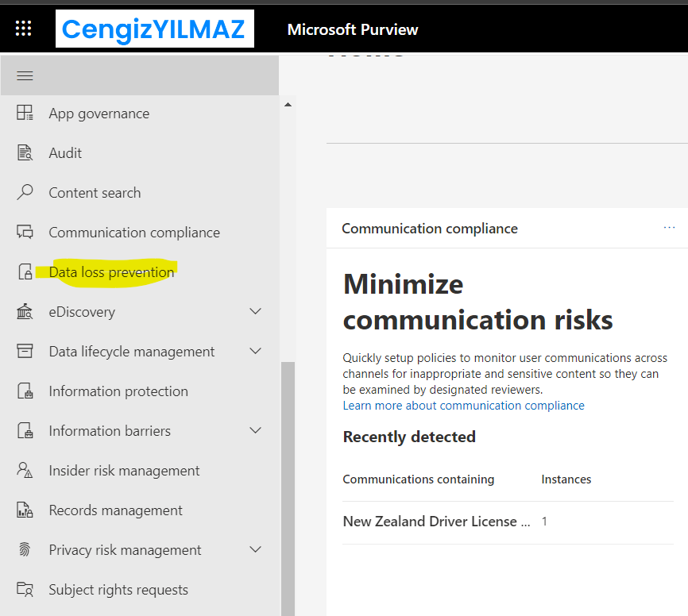The width and height of the screenshot is (688, 616).
Task: Expand the Privacy risk management chevron
Action: point(255,550)
